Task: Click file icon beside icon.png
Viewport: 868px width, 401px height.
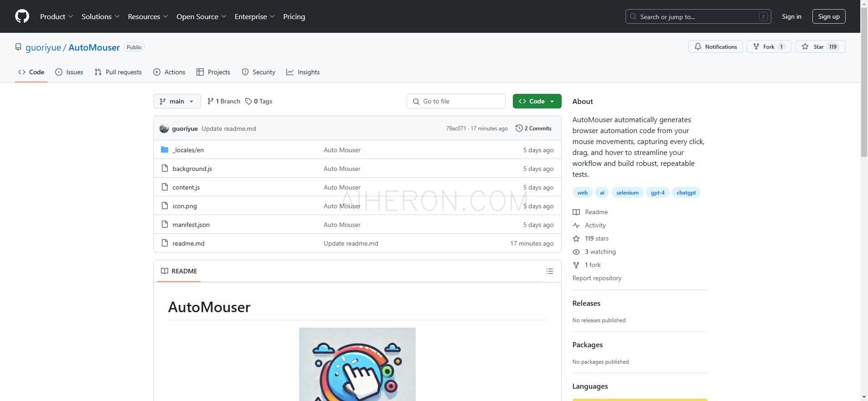Action: tap(165, 206)
